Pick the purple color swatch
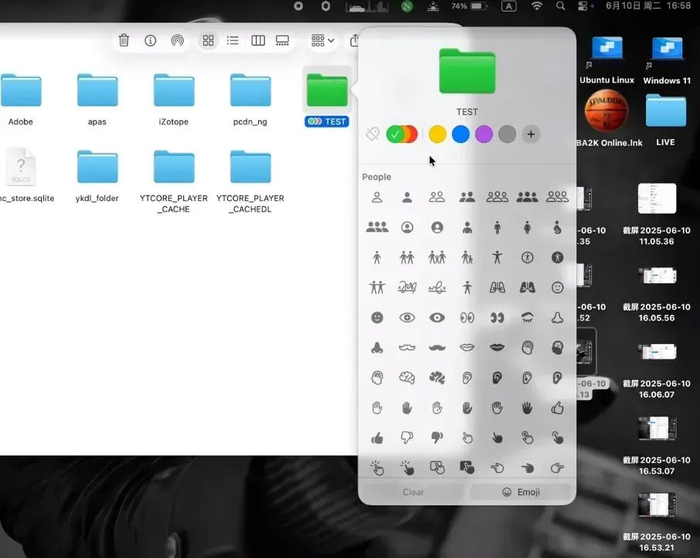This screenshot has height=558, width=700. [x=483, y=134]
